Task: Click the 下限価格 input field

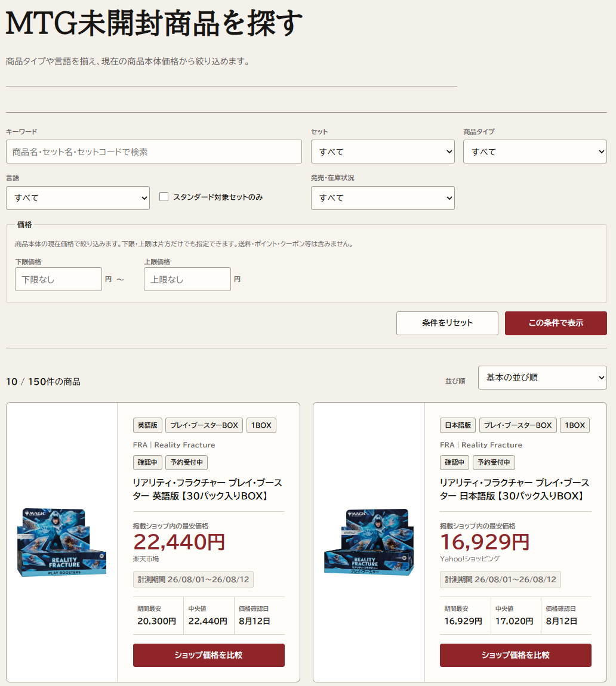Action: tap(58, 279)
